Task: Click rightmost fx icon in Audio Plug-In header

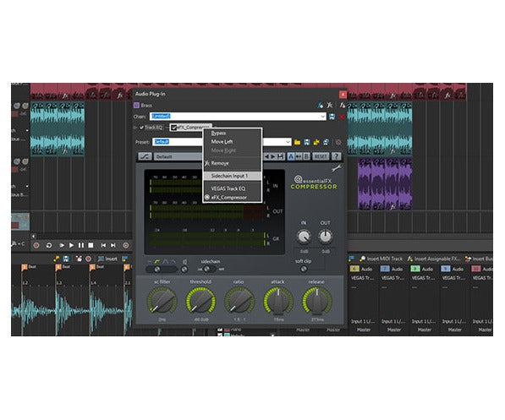Action: click(x=342, y=106)
